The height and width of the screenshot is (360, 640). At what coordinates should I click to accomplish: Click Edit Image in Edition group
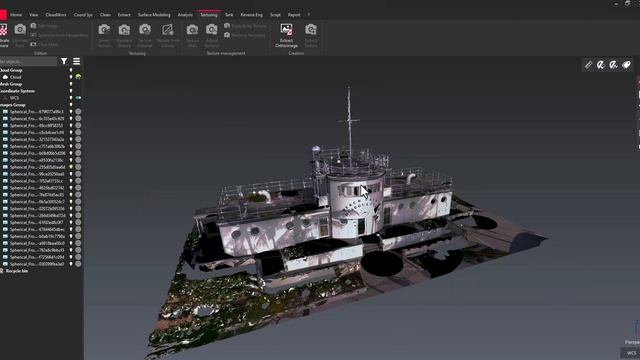tap(44, 26)
